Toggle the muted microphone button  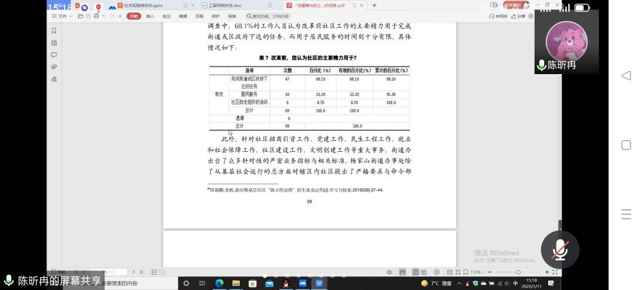[559, 250]
